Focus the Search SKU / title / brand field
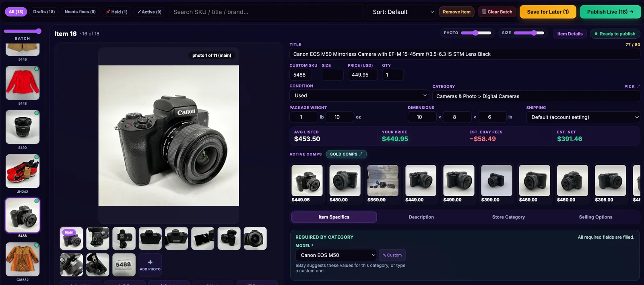644x285 pixels. (266, 12)
